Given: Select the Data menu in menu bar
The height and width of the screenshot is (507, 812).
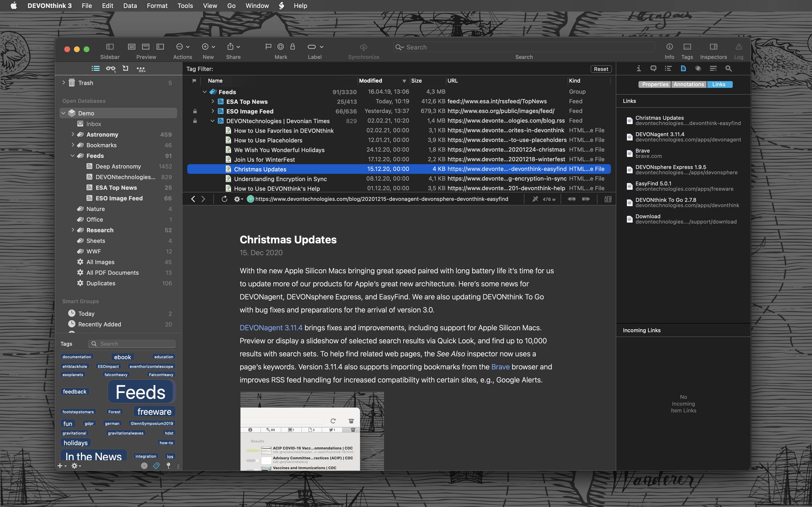Looking at the screenshot, I should [x=129, y=6].
